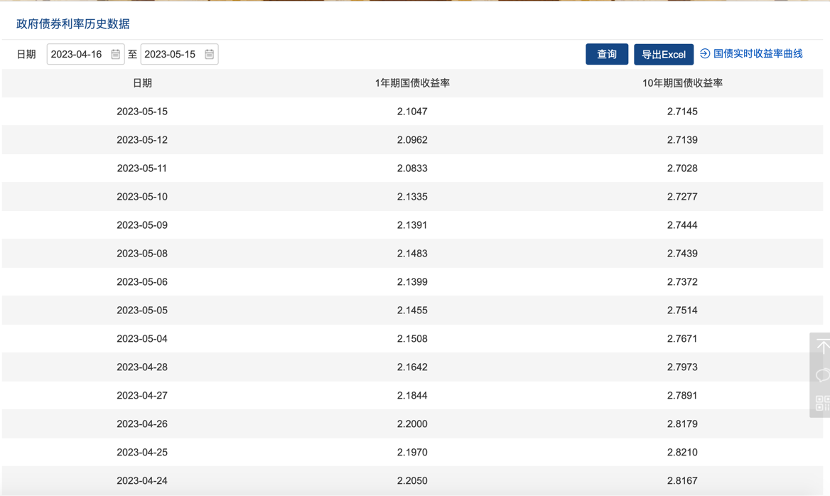This screenshot has width=830, height=496.
Task: Click the 导出Excel button
Action: point(664,55)
